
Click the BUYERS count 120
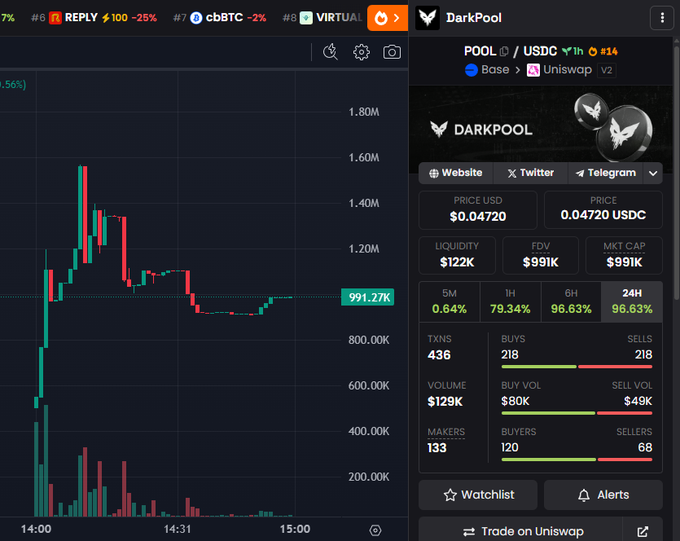(x=510, y=448)
